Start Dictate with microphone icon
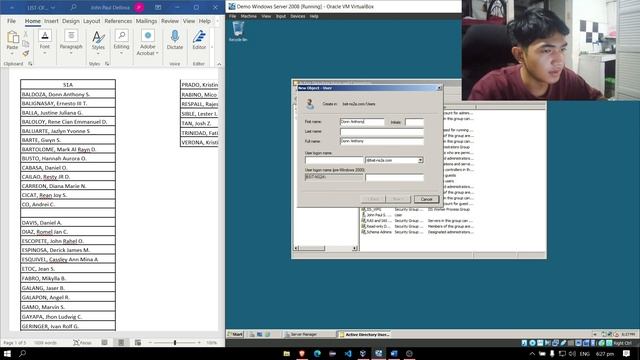The height and width of the screenshot is (360, 640). [x=175, y=36]
